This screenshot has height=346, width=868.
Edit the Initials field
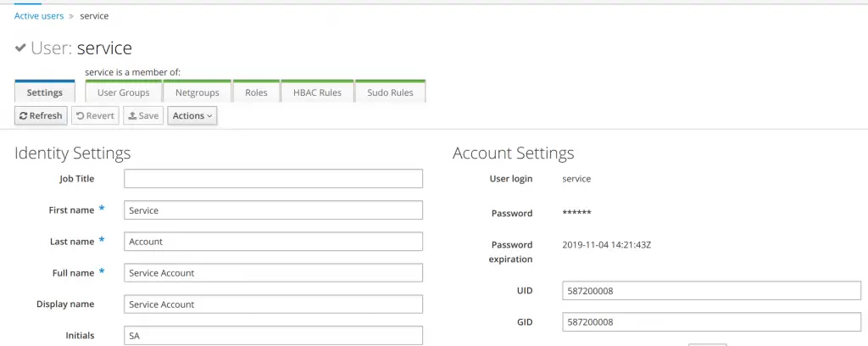pyautogui.click(x=274, y=336)
